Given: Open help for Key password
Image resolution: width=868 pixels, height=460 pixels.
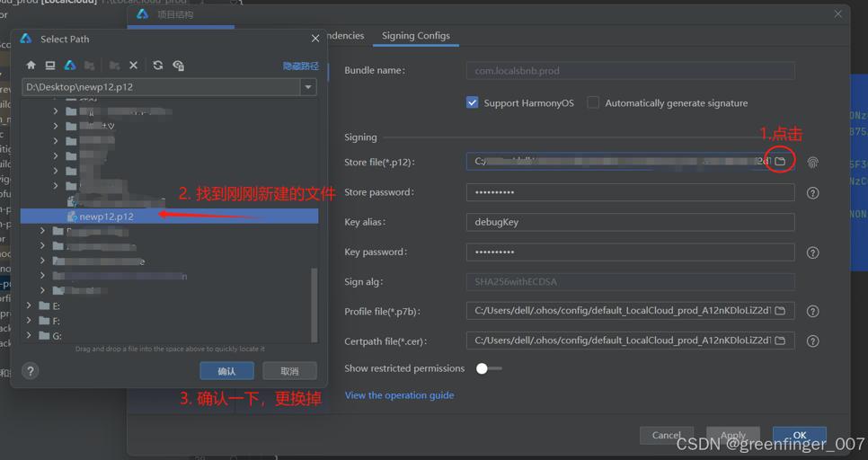Looking at the screenshot, I should [x=812, y=252].
